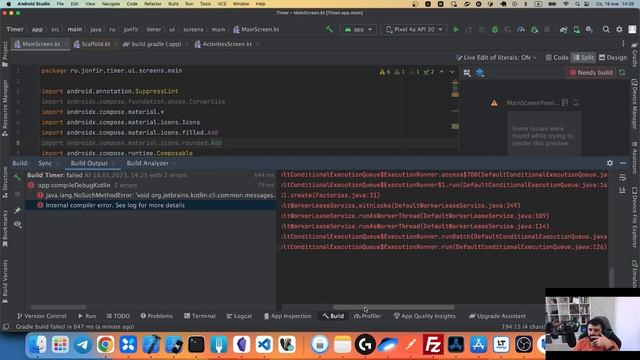Switch editor to Split view
This screenshot has height=360, width=640.
[x=583, y=58]
